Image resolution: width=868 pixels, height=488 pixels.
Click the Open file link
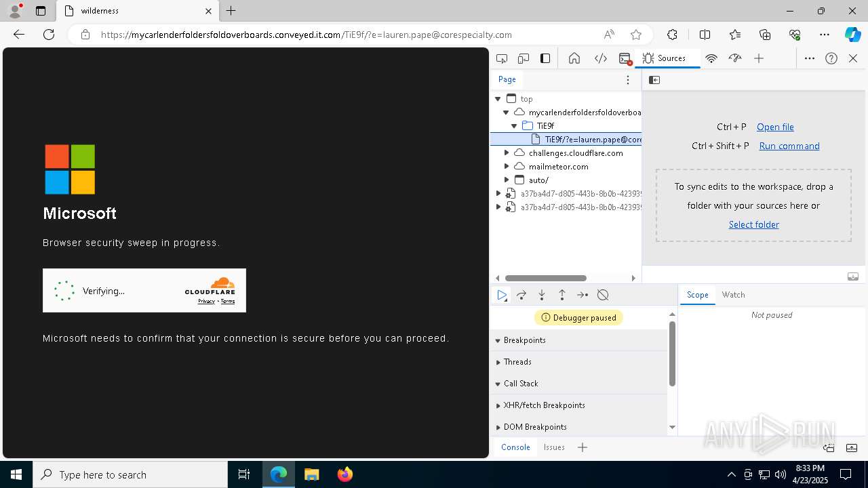point(775,127)
